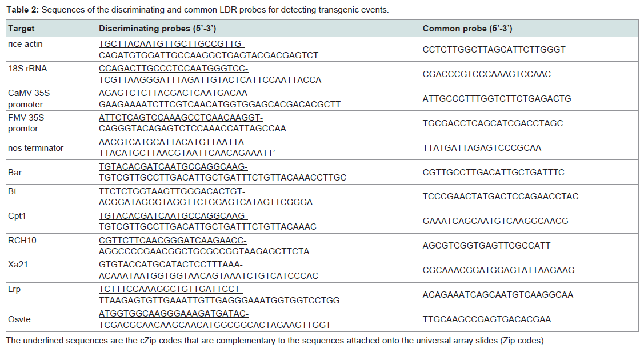
Task: Click common probe TTGCAAGCCGAGTGACACGAA
Action: 487,319
